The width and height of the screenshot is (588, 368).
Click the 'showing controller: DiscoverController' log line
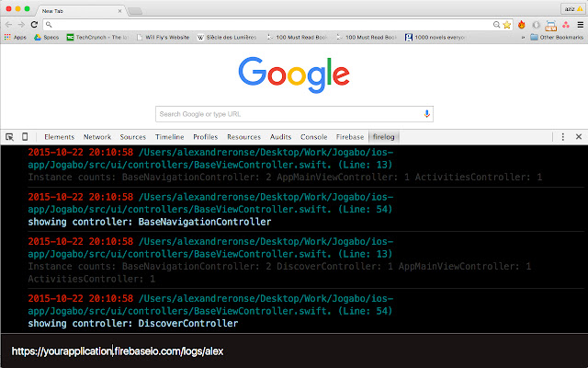(132, 323)
